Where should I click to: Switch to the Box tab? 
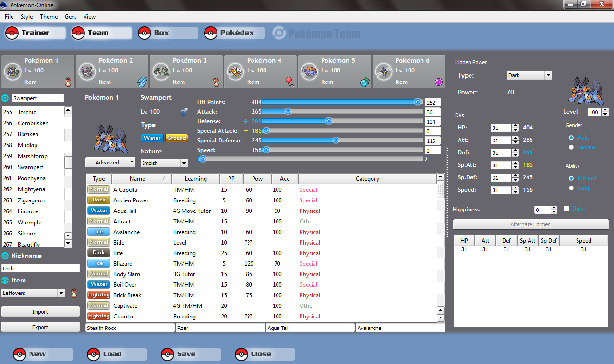168,33
